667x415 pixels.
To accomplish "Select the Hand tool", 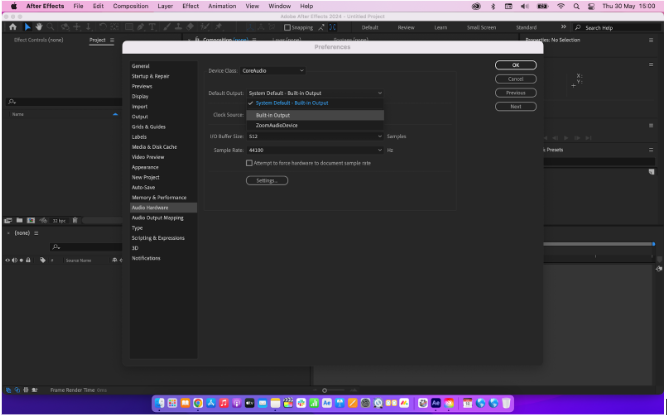I will tap(39, 27).
